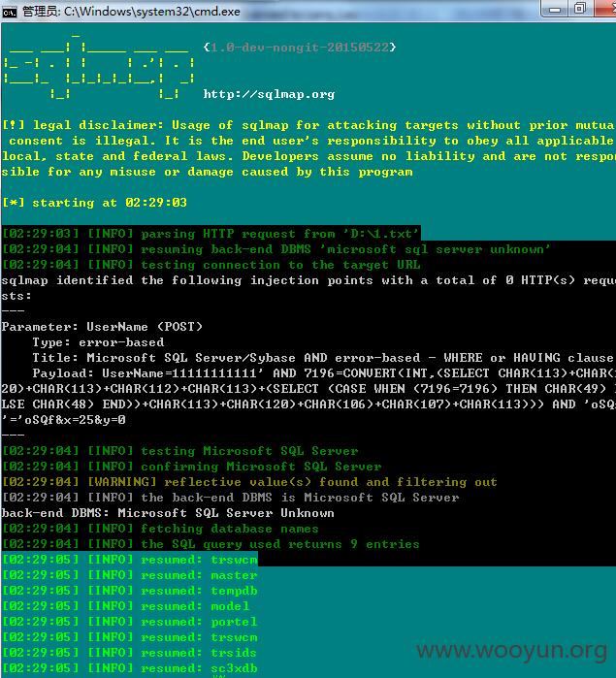The height and width of the screenshot is (678, 616).
Task: Click the 'resumed: trsids' entry
Action: [129, 653]
